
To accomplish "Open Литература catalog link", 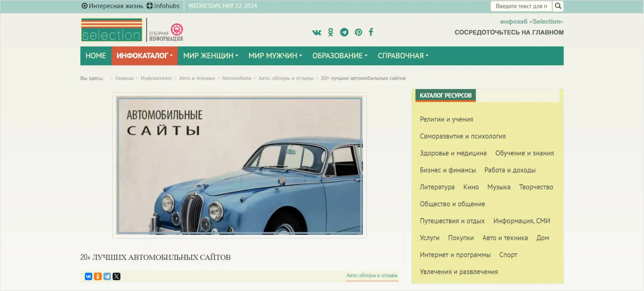I will [x=437, y=187].
